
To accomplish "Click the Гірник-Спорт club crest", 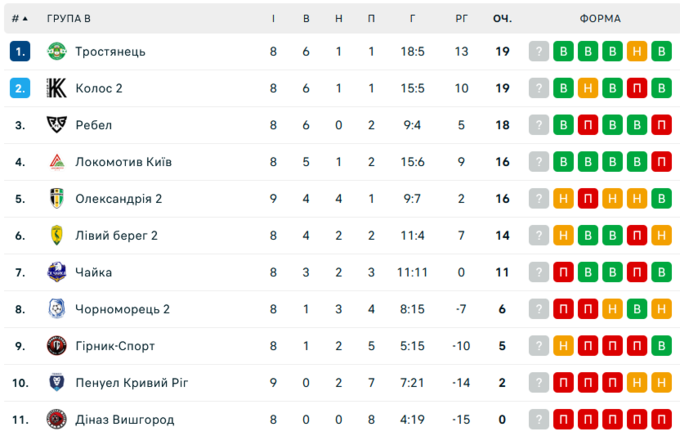I will 56,346.
